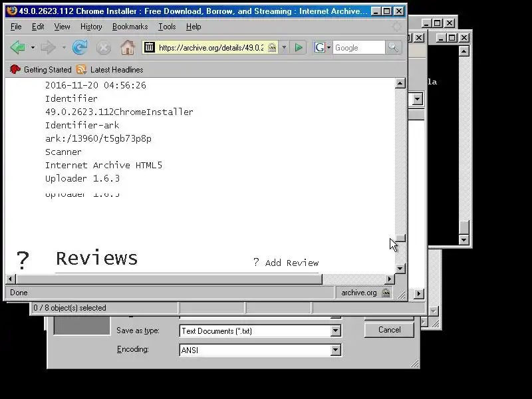532x399 pixels.
Task: Click the browser vertical scrollbar thumb
Action: (400, 238)
